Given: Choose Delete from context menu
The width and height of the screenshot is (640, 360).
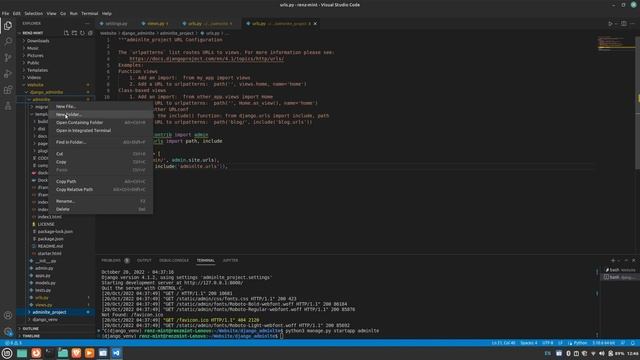Looking at the screenshot, I should pos(100,209).
